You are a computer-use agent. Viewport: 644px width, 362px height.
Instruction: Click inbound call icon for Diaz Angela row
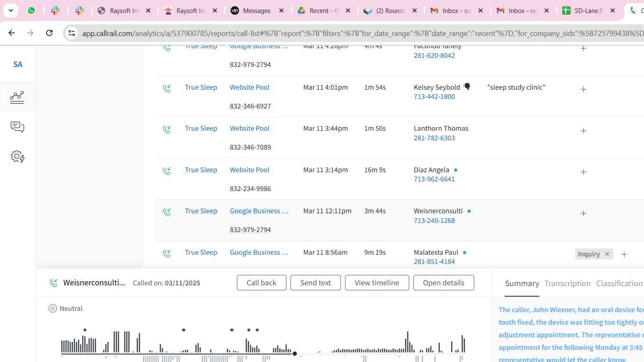click(167, 171)
